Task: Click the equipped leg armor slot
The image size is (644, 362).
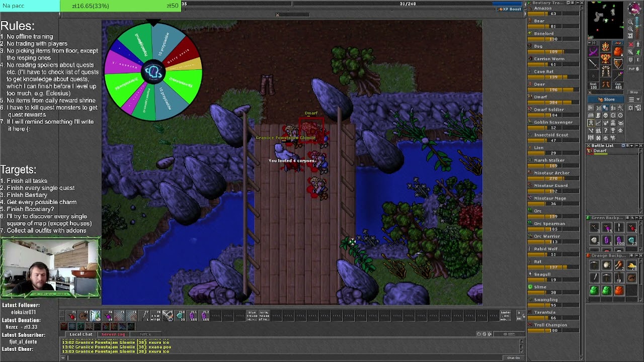Action: click(x=606, y=71)
